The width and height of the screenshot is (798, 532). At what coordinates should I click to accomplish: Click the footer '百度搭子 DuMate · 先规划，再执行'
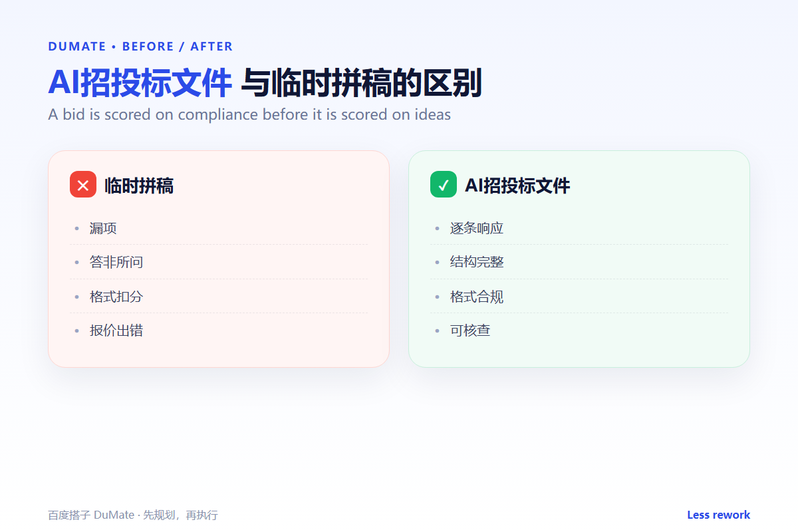133,515
